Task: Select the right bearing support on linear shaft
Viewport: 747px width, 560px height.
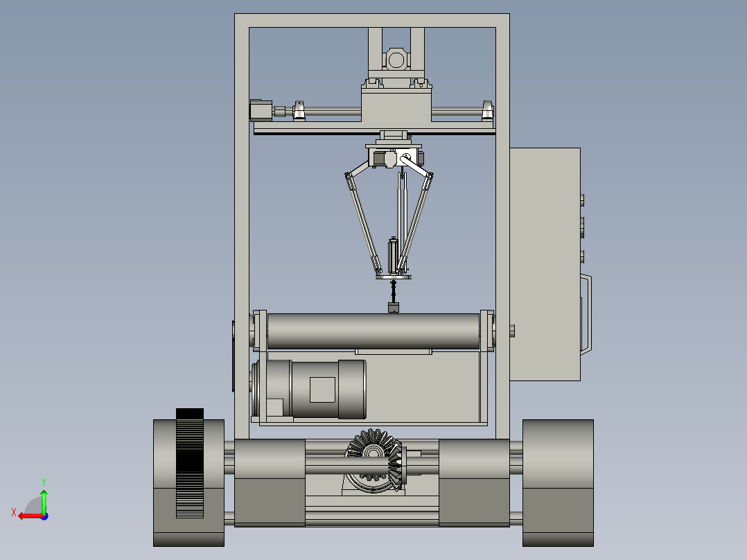Action: point(487,111)
